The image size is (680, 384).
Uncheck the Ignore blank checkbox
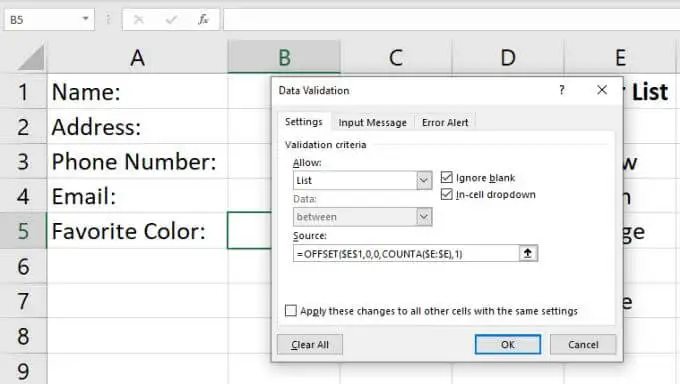point(447,177)
